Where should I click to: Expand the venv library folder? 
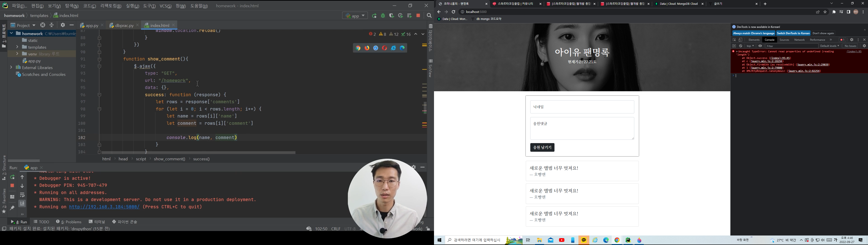coord(17,54)
